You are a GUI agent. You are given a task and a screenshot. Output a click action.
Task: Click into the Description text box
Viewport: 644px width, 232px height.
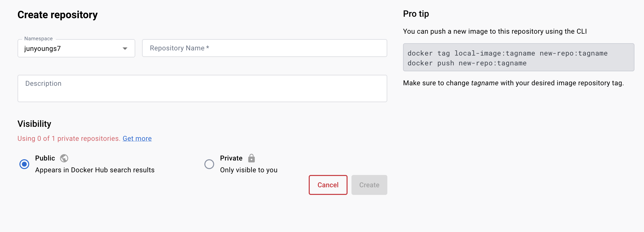(x=202, y=88)
